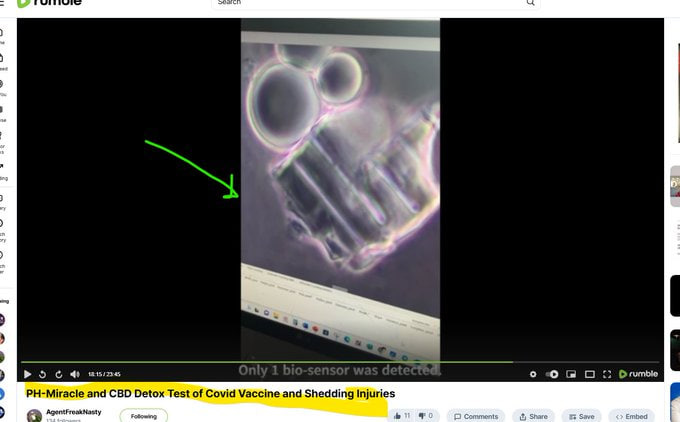Play the video

[27, 374]
